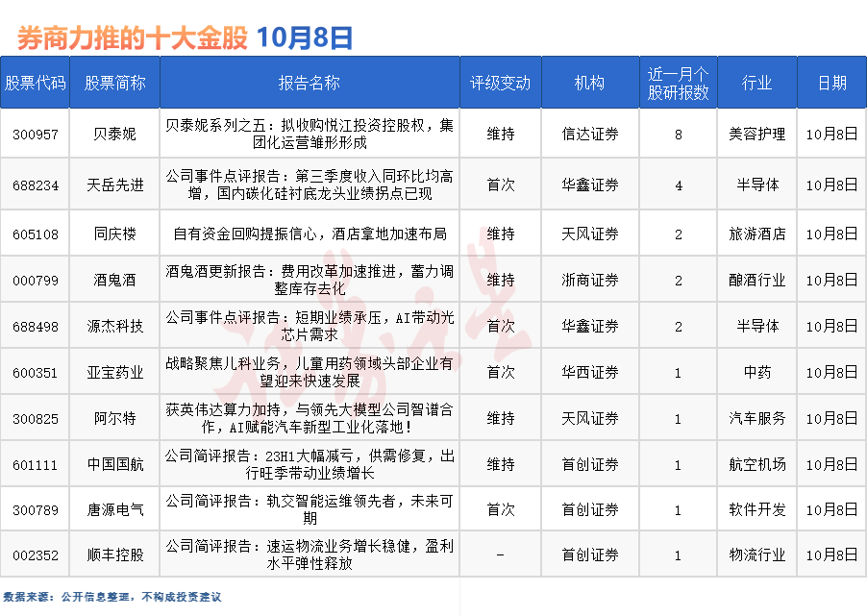This screenshot has height=616, width=867.
Task: Click the 酿酒行业 industry cell
Action: 757,280
